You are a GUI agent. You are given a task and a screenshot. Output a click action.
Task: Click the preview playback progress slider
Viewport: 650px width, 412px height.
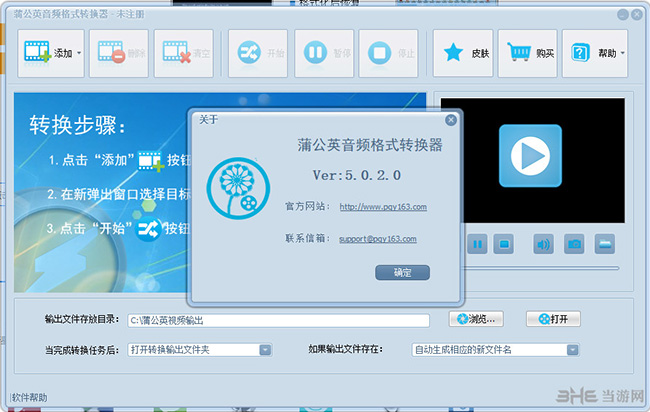point(541,268)
